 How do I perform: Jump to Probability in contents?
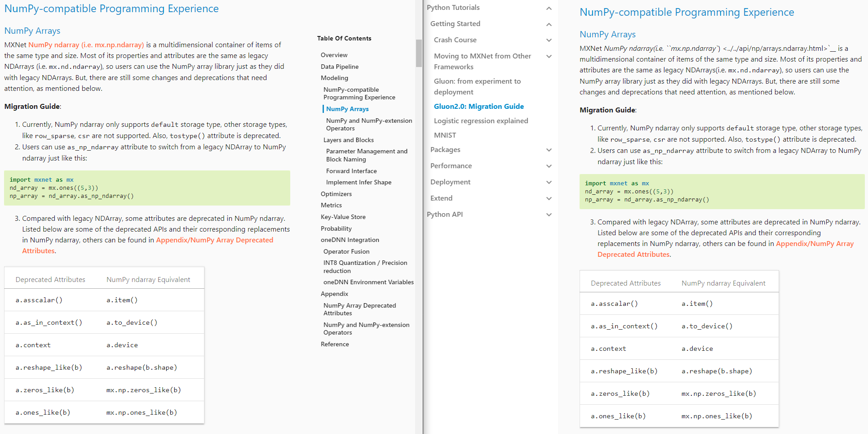coord(336,229)
